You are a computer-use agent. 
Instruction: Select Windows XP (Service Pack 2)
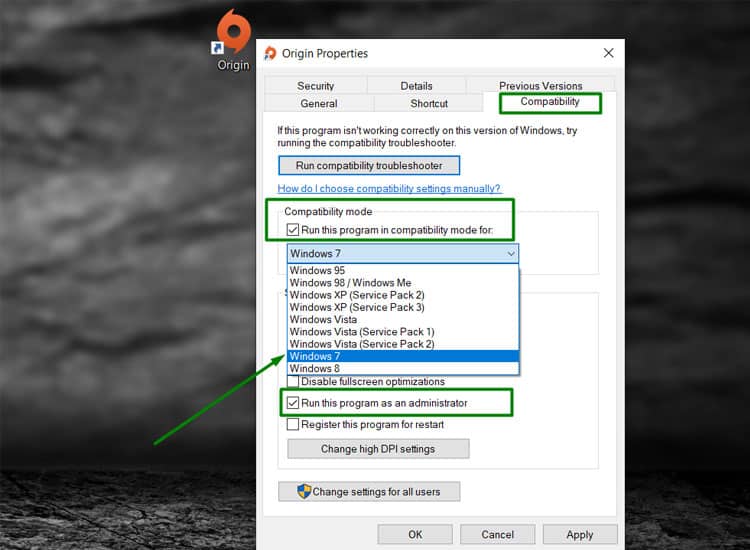pos(403,295)
